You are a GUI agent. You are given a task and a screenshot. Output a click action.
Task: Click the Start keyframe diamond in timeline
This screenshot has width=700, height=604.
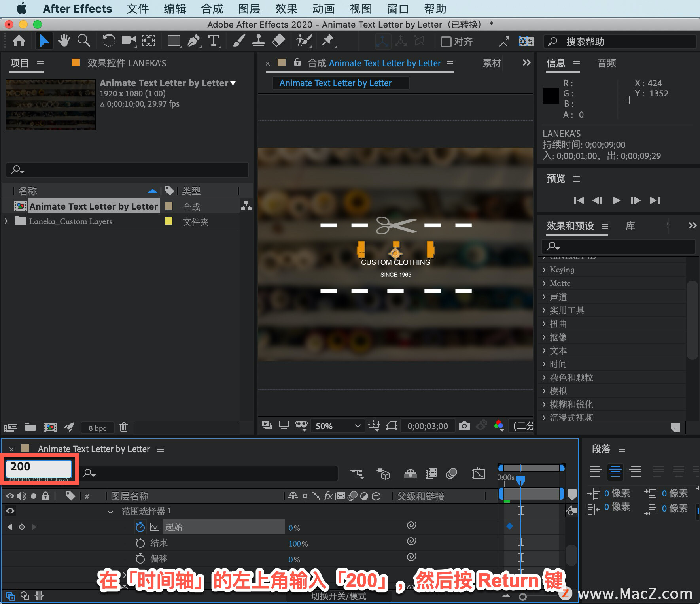coord(510,526)
